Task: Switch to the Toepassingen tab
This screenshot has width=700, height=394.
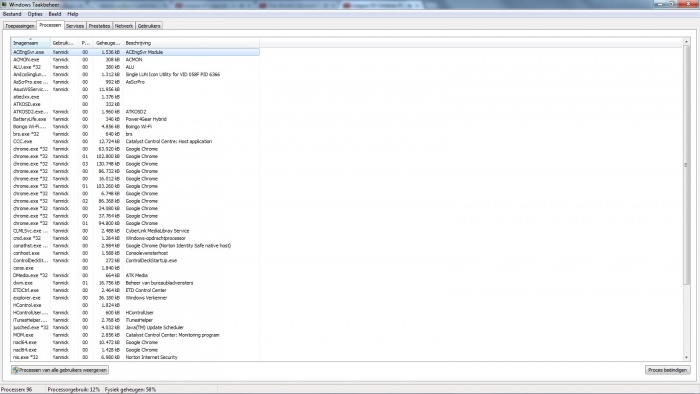Action: (x=20, y=26)
